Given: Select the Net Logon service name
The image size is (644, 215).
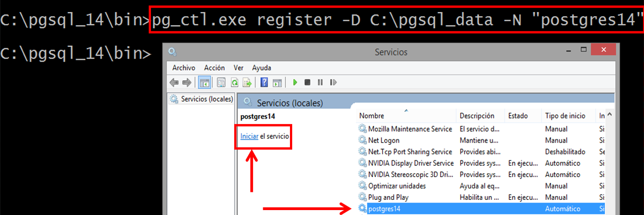Looking at the screenshot, I should click(384, 140).
